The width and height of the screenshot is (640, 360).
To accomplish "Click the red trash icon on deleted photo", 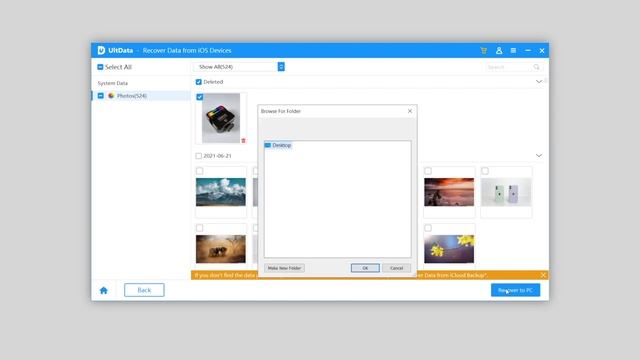I will click(243, 140).
